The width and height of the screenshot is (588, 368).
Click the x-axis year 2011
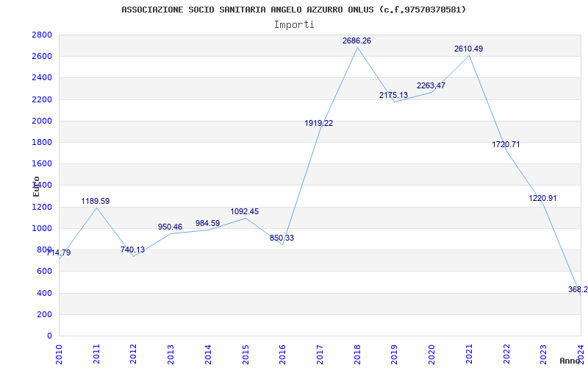96,355
